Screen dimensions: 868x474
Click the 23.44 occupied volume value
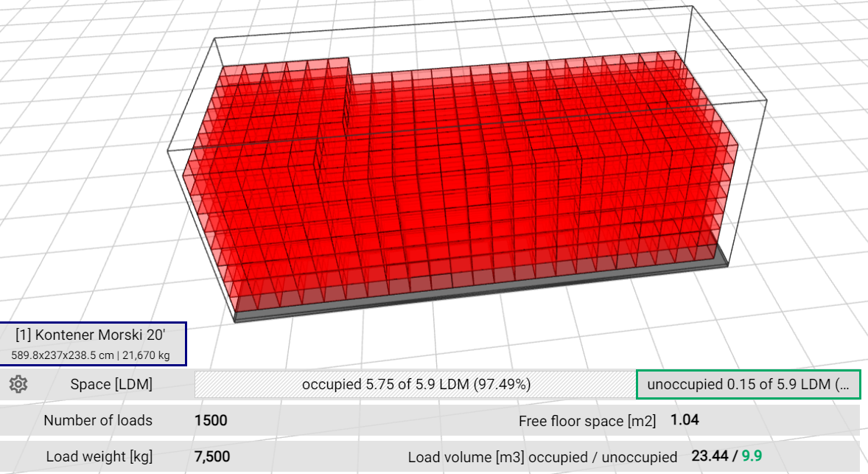point(710,456)
